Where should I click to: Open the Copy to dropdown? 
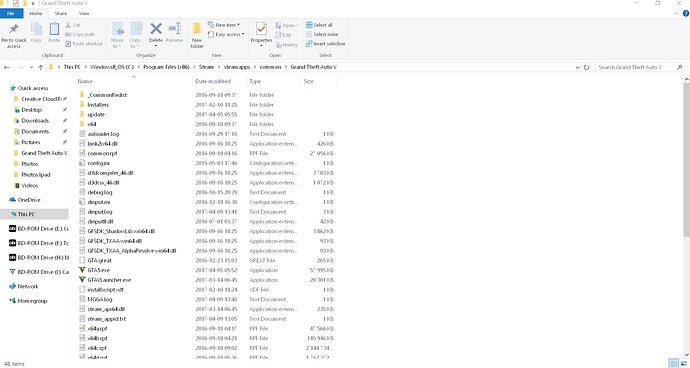pyautogui.click(x=136, y=35)
